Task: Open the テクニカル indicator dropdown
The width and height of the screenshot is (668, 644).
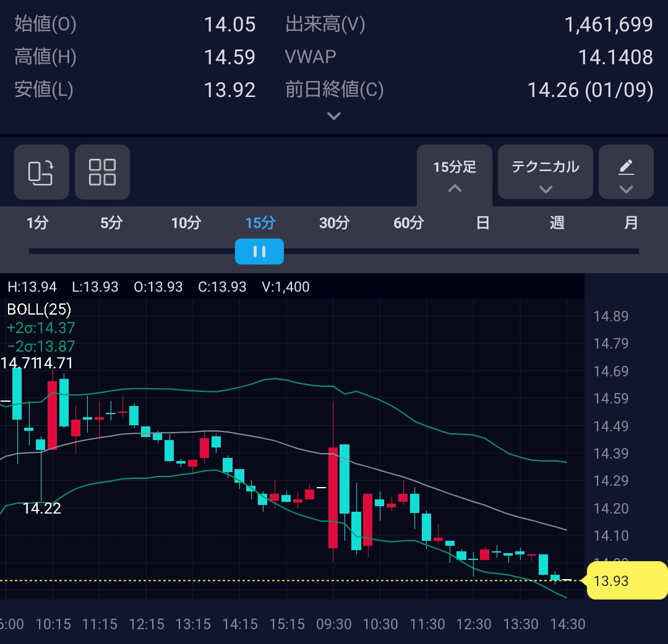Action: pos(545,172)
